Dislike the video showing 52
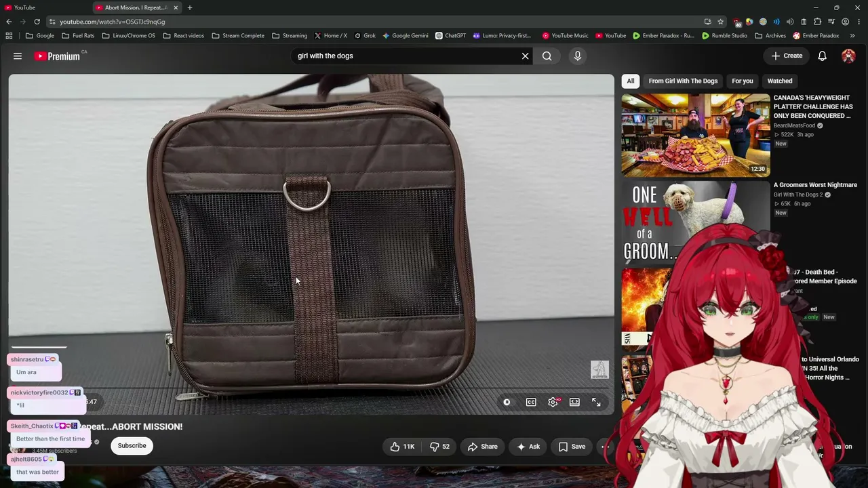 click(439, 447)
